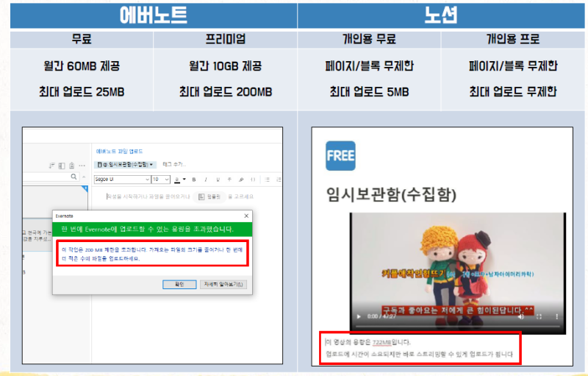Screen dimensions: 588x376
Task: Click the 템플릿 template button
Action: click(x=209, y=196)
